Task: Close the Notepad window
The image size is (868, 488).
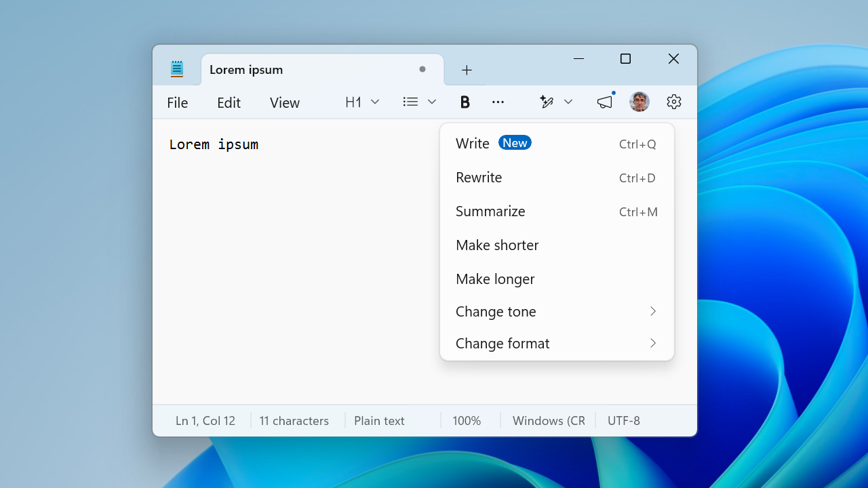Action: 673,59
